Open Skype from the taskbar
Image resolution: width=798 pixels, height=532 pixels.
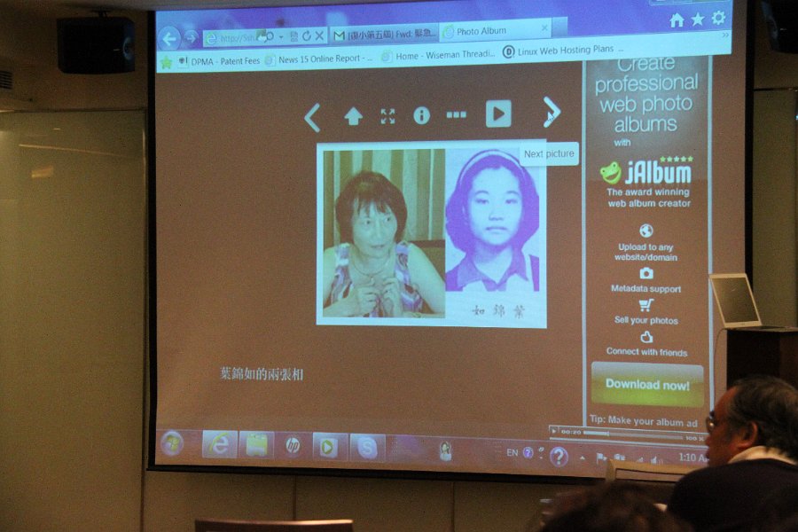[366, 447]
